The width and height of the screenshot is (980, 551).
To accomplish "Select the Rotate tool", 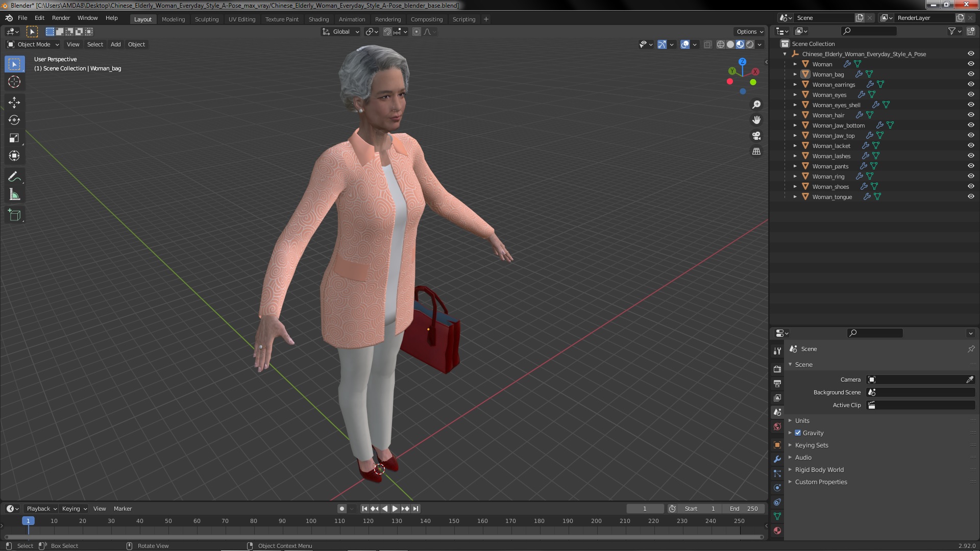I will point(14,120).
